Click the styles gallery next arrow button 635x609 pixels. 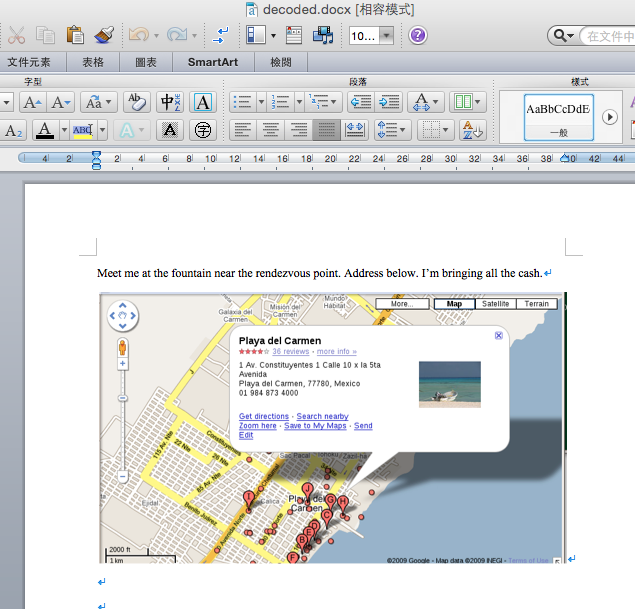[608, 117]
